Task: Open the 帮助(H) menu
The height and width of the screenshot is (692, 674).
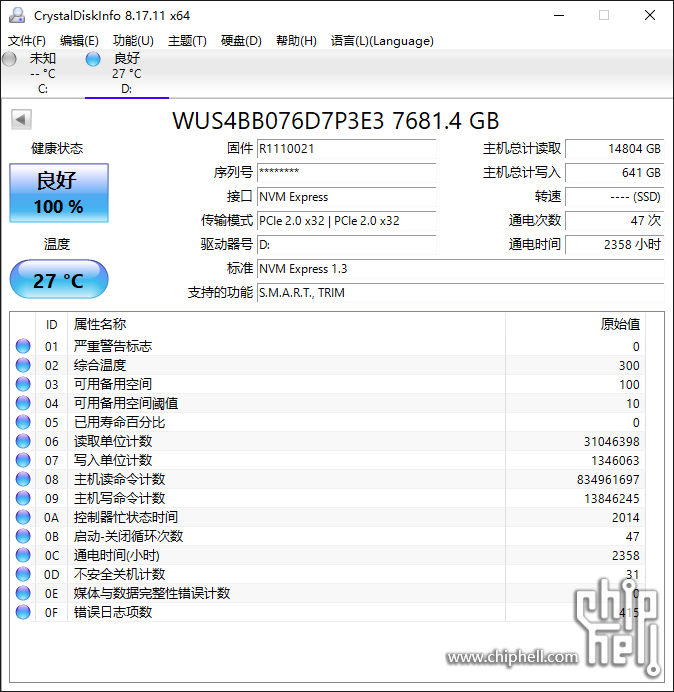Action: pyautogui.click(x=296, y=41)
